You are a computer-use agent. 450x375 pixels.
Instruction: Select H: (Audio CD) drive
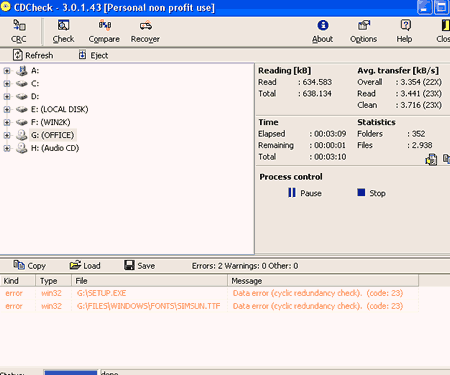(x=55, y=148)
